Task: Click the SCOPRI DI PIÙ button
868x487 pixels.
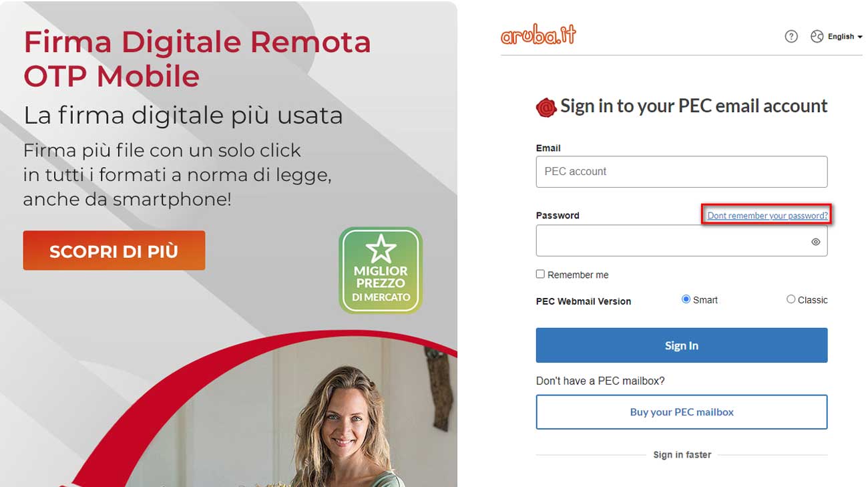Action: [x=114, y=251]
